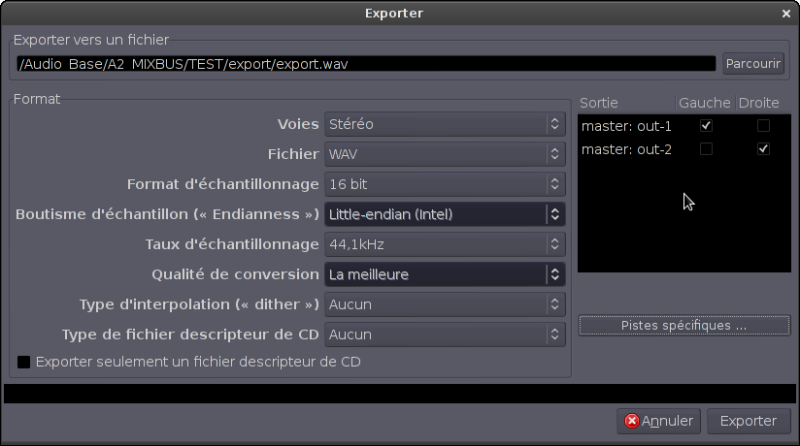Enable Gauche for master: out-1

[x=706, y=126]
